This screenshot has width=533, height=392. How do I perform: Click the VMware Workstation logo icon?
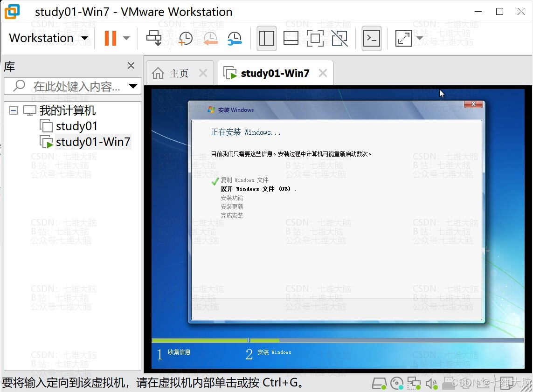12,12
